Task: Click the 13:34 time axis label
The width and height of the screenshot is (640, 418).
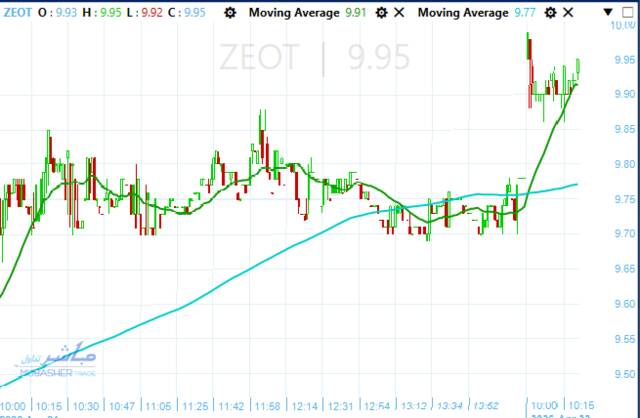Action: (450, 406)
